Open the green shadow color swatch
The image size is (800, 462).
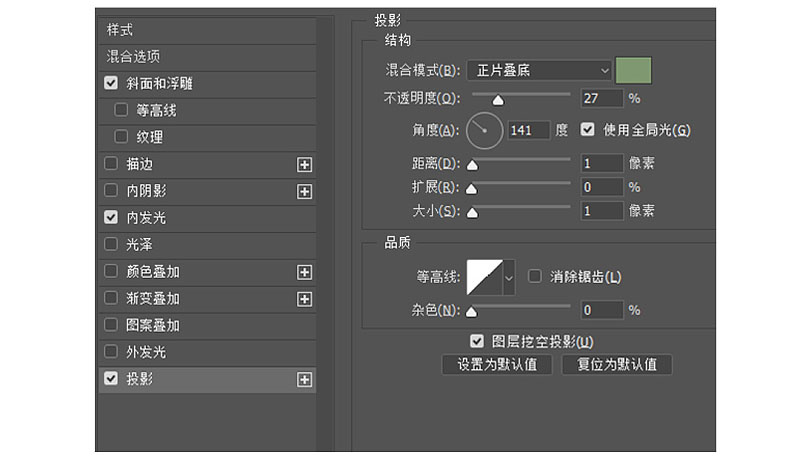633,70
